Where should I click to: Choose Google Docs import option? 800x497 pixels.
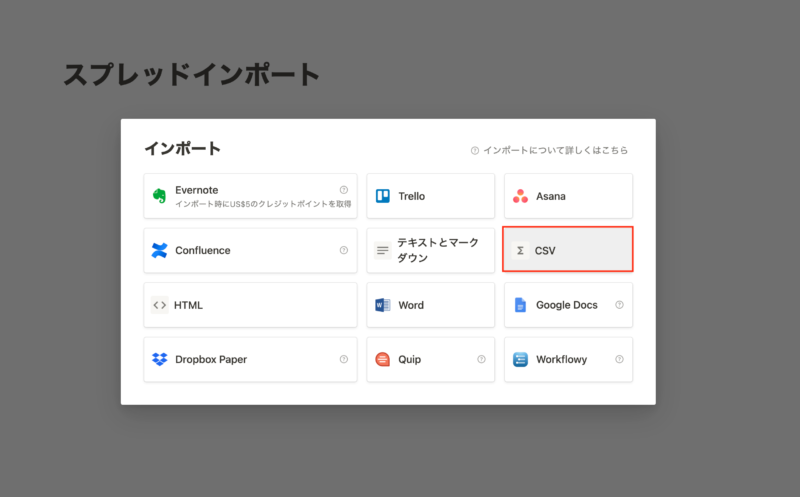pyautogui.click(x=568, y=305)
